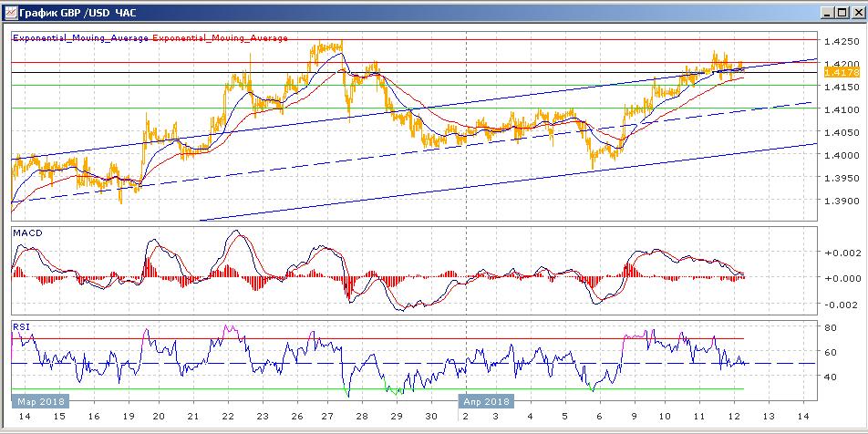Click the chart icon in the title bar
This screenshot has width=868, height=434.
tap(11, 12)
